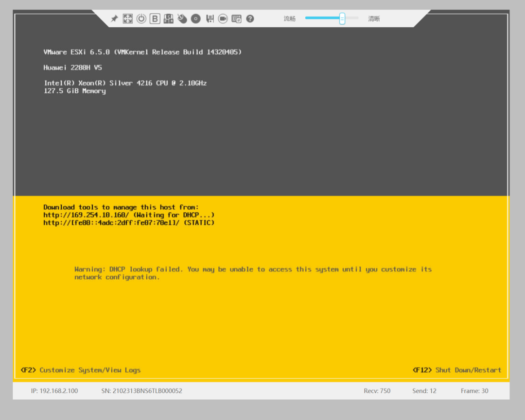Image resolution: width=525 pixels, height=420 pixels.
Task: Click the Huawei 2288H V5 text
Action: [72, 67]
